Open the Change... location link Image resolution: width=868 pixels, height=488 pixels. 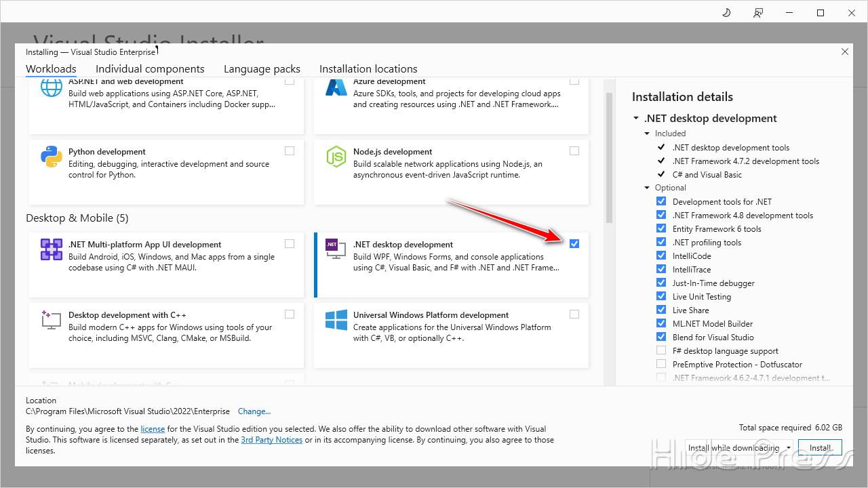(254, 411)
